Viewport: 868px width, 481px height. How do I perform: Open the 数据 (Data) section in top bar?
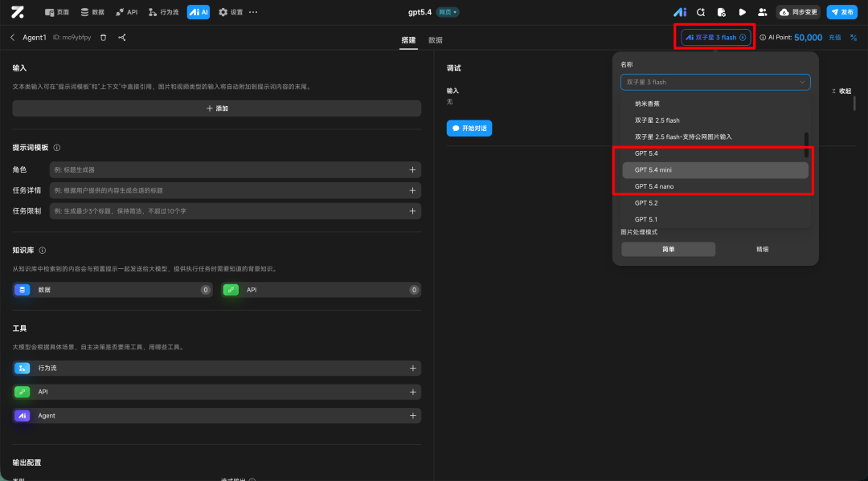(x=92, y=12)
